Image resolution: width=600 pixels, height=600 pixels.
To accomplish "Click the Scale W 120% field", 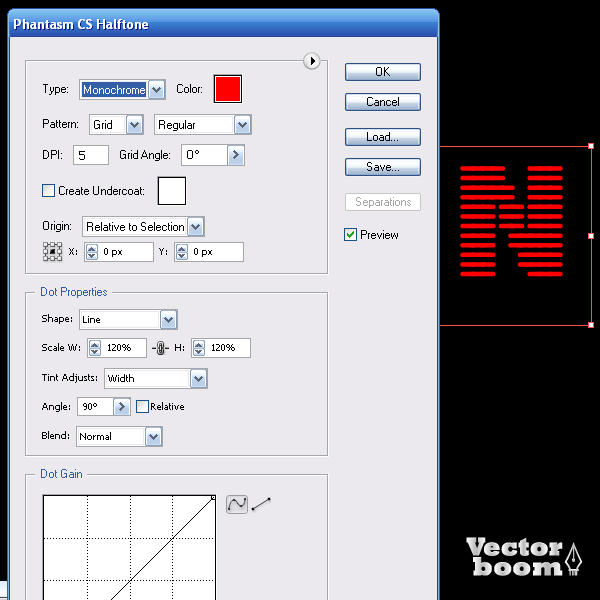I will tap(123, 348).
